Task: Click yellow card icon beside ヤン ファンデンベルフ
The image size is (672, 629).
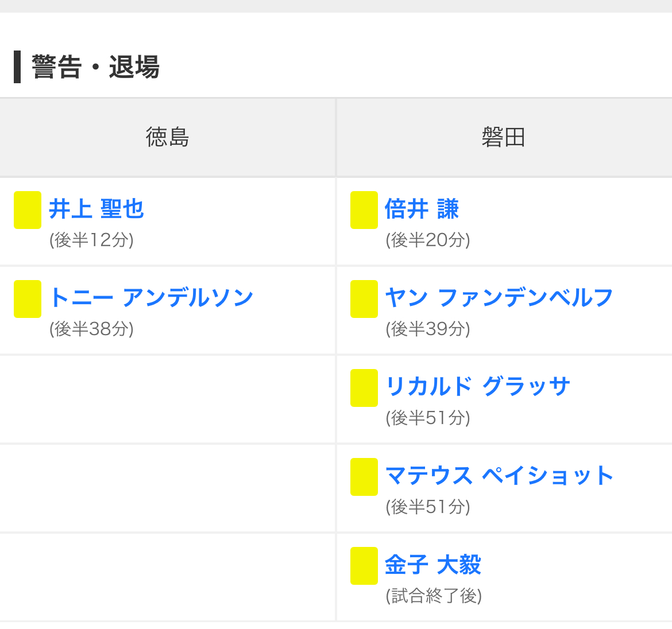Action: 364,299
